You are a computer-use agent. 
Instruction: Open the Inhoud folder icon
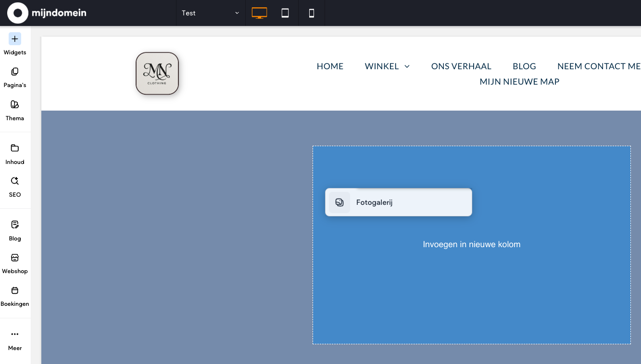click(x=15, y=148)
